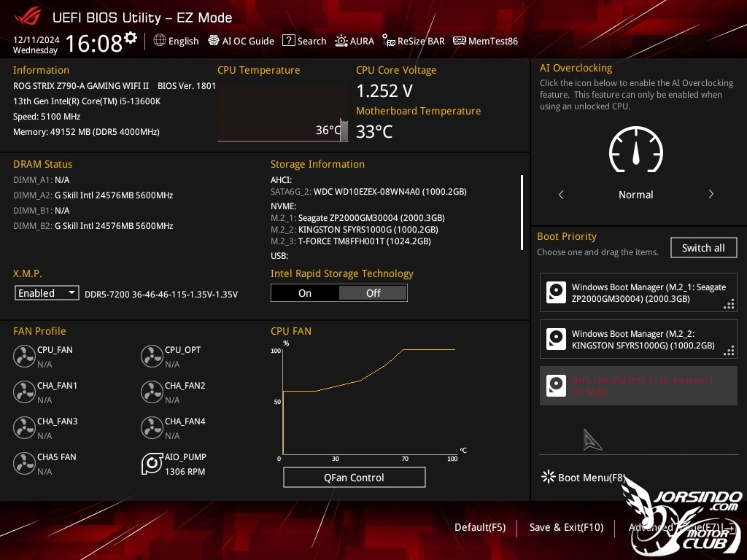Select KINGSTON Windows Boot Manager disk icon

point(556,339)
